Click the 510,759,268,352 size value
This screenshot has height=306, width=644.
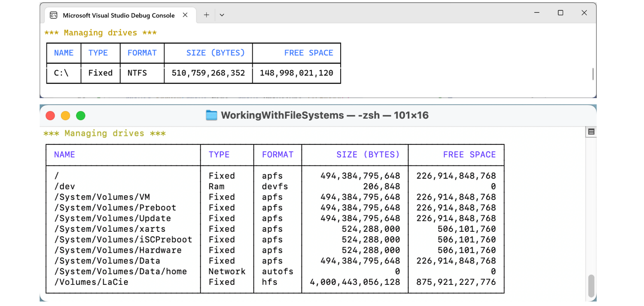pos(208,73)
